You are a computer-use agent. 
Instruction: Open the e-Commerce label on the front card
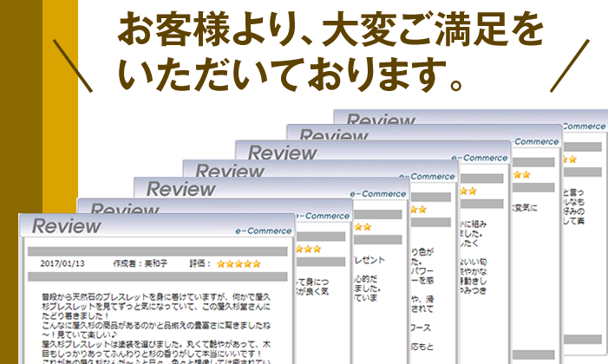click(265, 231)
